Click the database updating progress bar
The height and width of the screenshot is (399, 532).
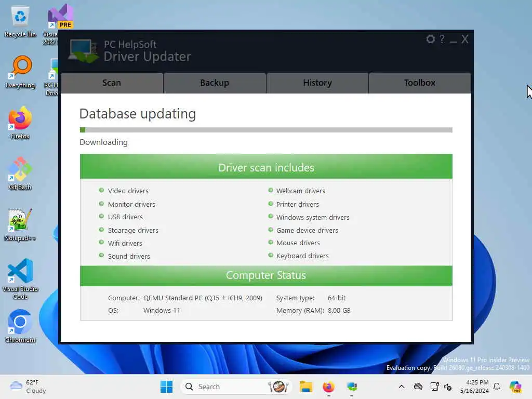(x=266, y=130)
